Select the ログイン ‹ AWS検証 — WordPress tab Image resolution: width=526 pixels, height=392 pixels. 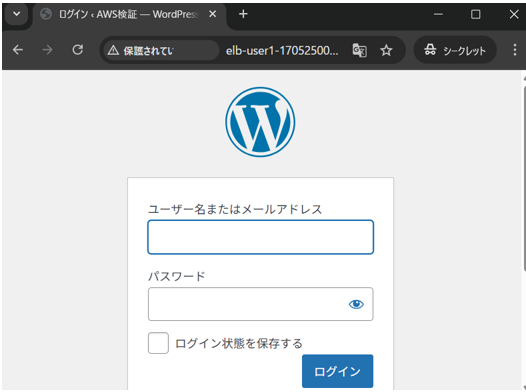[x=129, y=14]
